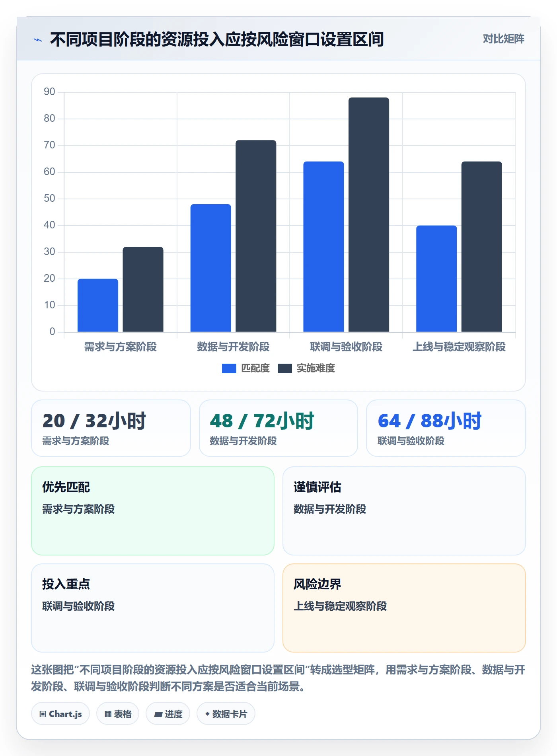
Task: Select the dark 实施难度 bar for 上线与稳定观察阶段
Action: pos(481,247)
